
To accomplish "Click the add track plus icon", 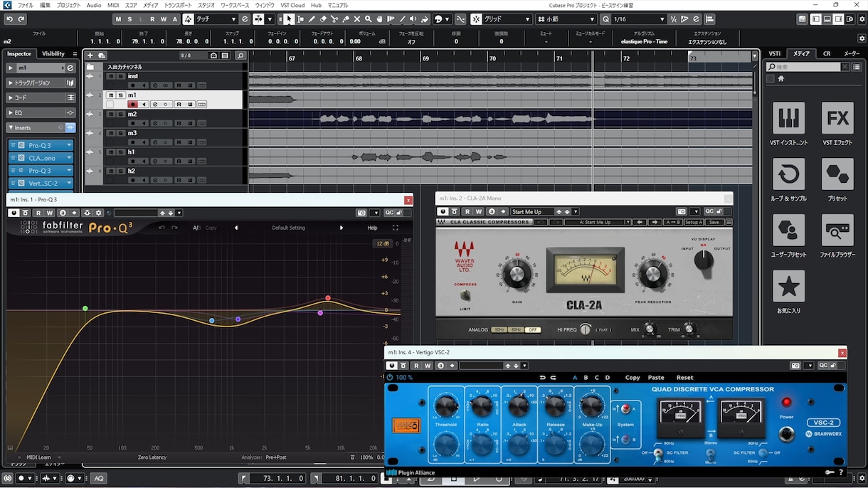I will [x=90, y=55].
